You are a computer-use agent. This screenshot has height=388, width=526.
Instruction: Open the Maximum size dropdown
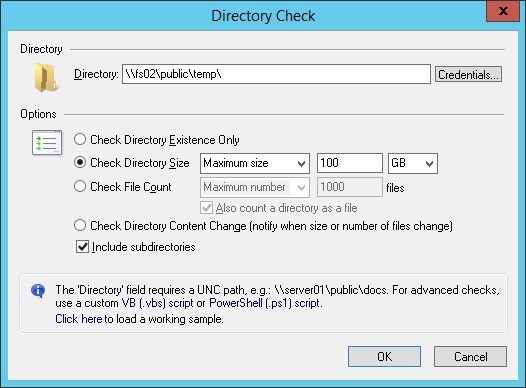click(x=255, y=163)
